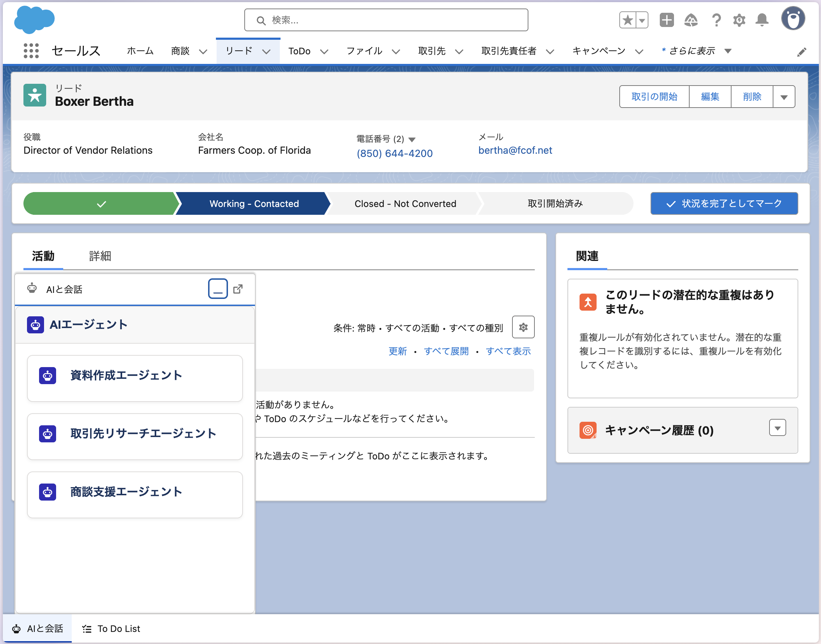Switch to the 詳細 tab
This screenshot has height=644, width=821.
[x=100, y=256]
